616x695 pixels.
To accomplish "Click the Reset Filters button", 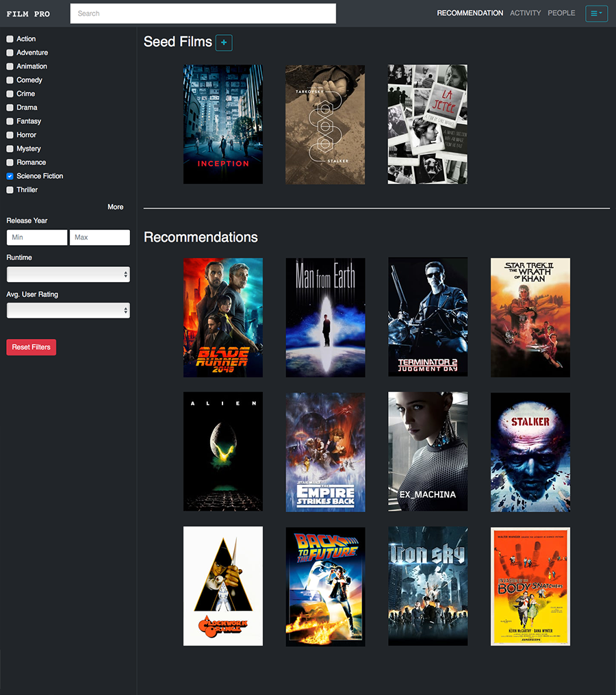I will (x=31, y=347).
